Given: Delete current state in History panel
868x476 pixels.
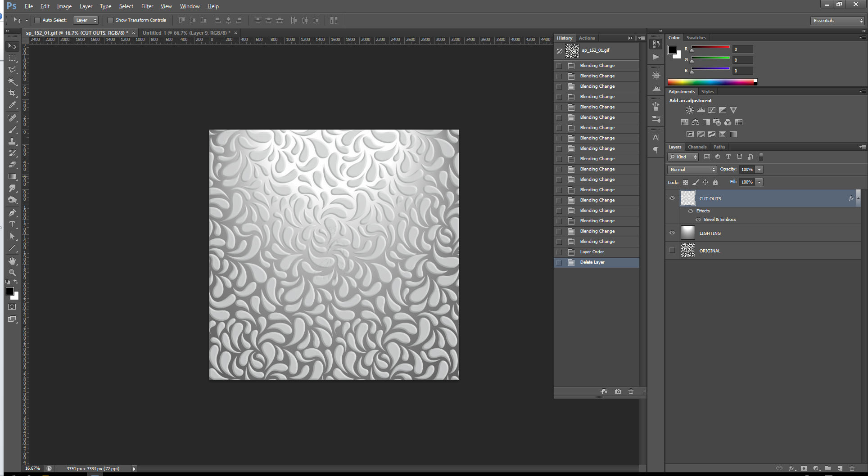Looking at the screenshot, I should [x=631, y=391].
